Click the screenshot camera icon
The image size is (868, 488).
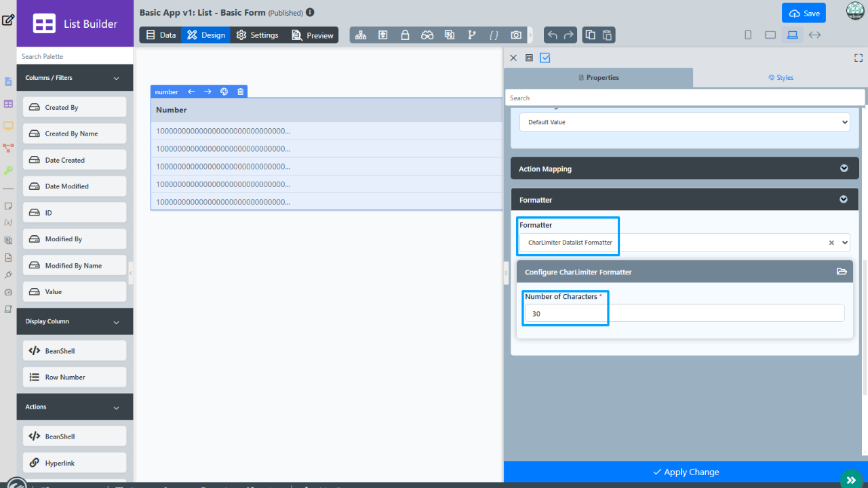point(516,35)
